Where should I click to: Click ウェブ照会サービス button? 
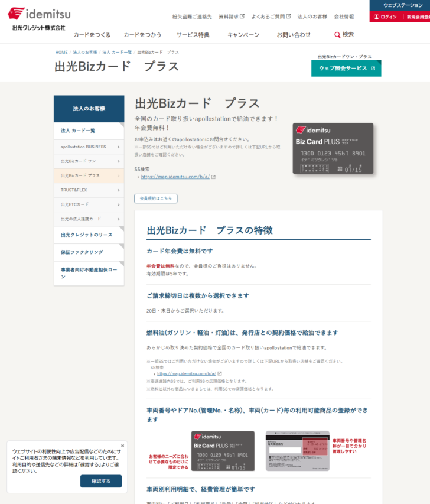pyautogui.click(x=346, y=68)
